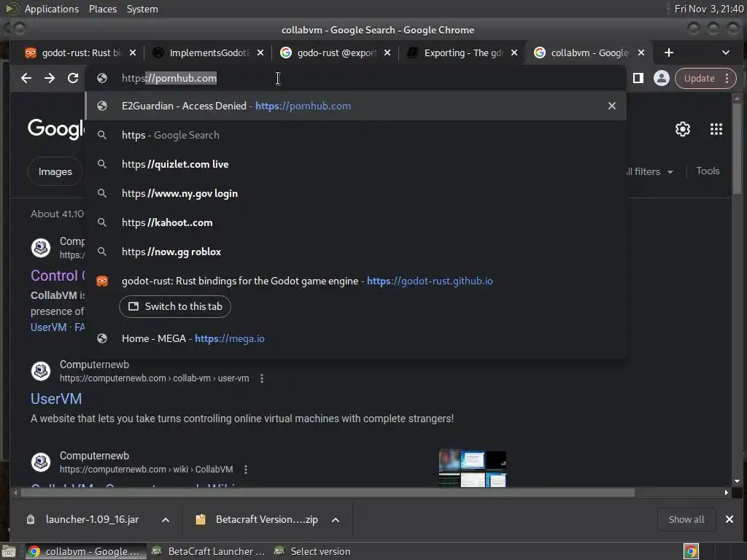Expand options for the Betacraft Version zip
This screenshot has width=747, height=560.
pyautogui.click(x=336, y=520)
